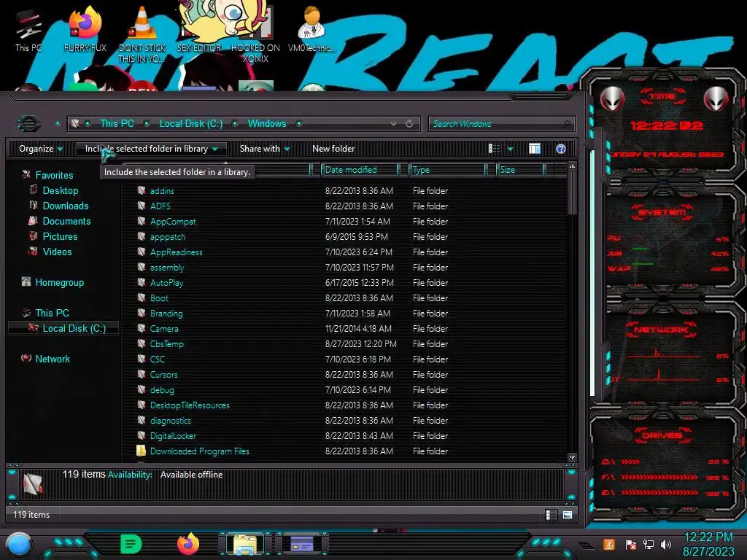Screen dimensions: 747x560
Task: Change the view layout icon
Action: coord(495,149)
